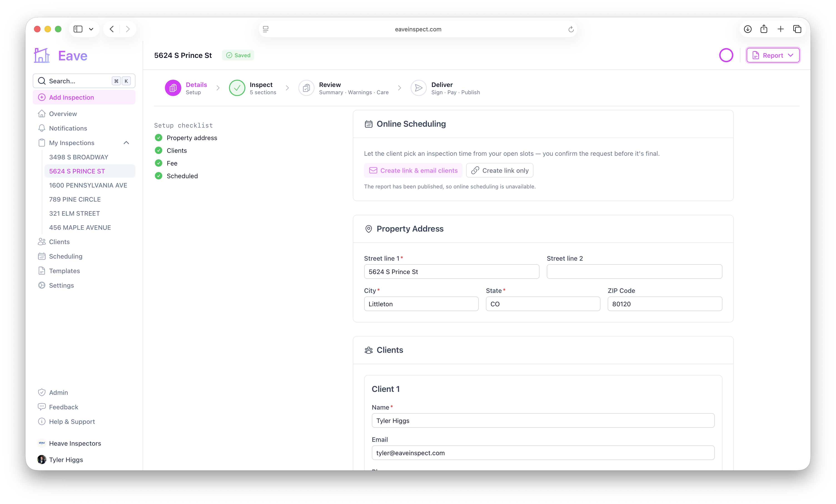Open Templates page
The width and height of the screenshot is (836, 504).
(x=84, y=271)
